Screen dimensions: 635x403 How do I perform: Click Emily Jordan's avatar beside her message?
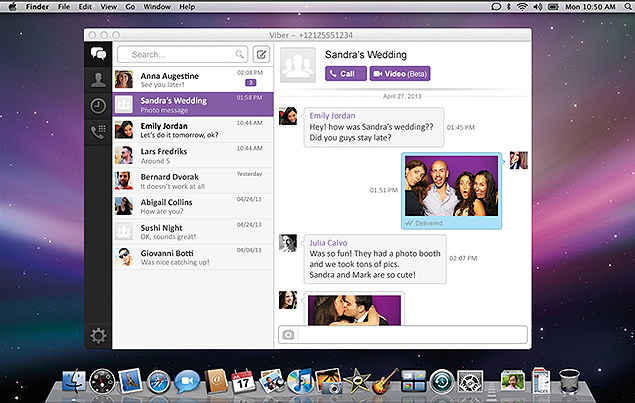(288, 116)
